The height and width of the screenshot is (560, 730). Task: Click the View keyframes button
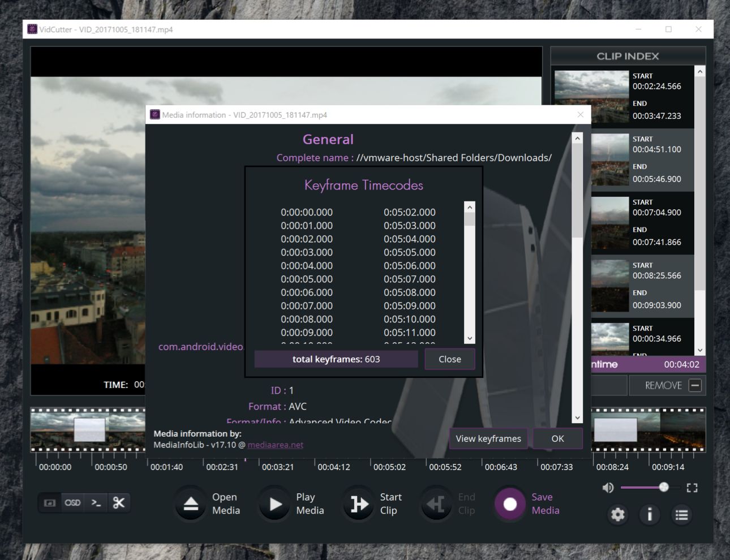point(488,438)
